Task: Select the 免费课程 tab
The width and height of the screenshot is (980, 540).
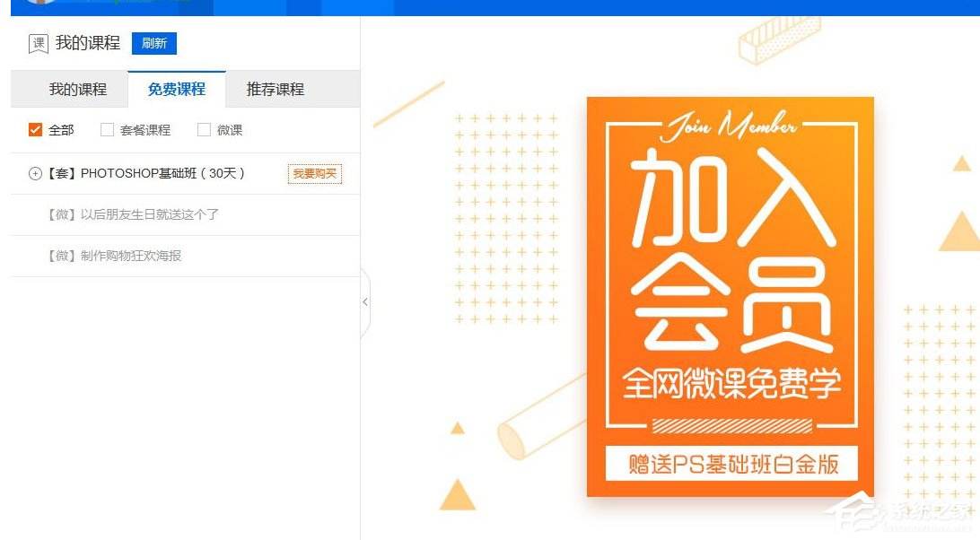Action: point(177,90)
